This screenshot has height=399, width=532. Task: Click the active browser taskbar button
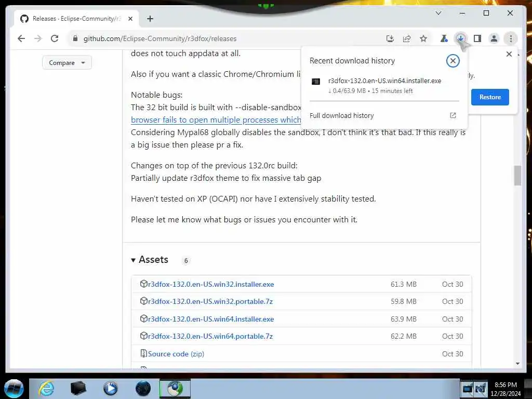point(175,389)
